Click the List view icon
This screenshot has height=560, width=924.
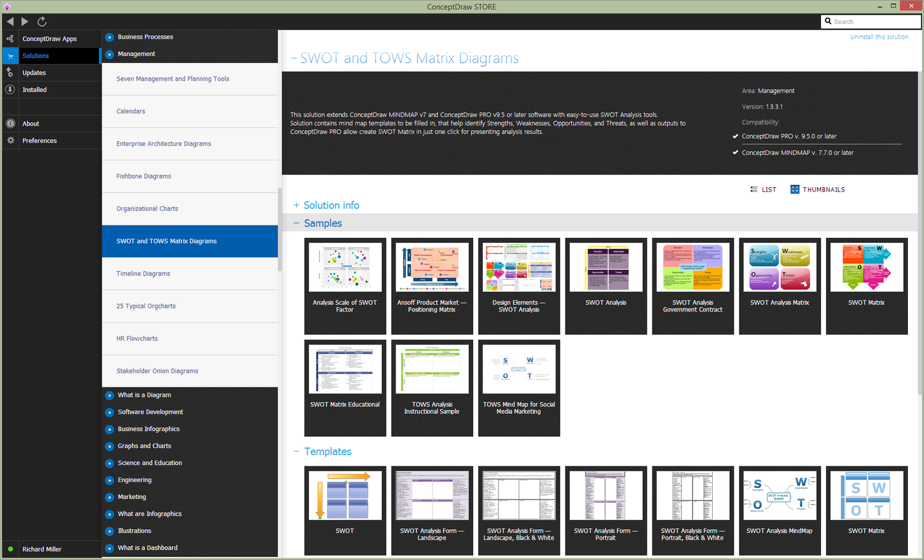754,189
